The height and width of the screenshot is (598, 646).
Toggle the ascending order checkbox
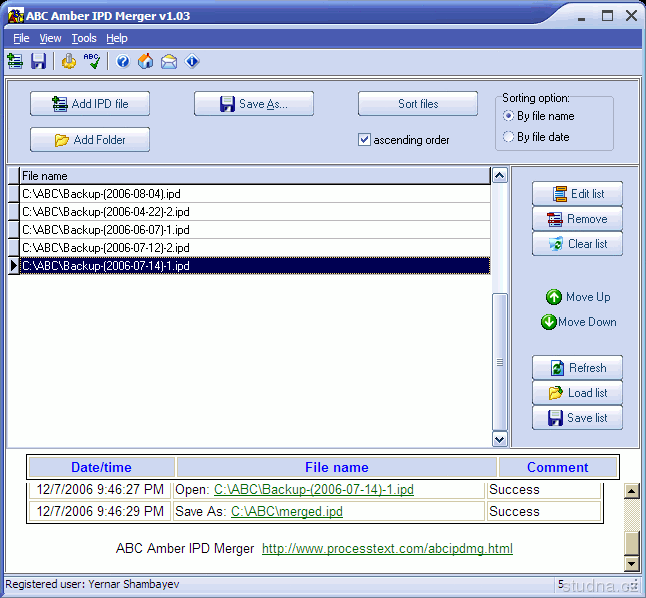point(365,140)
